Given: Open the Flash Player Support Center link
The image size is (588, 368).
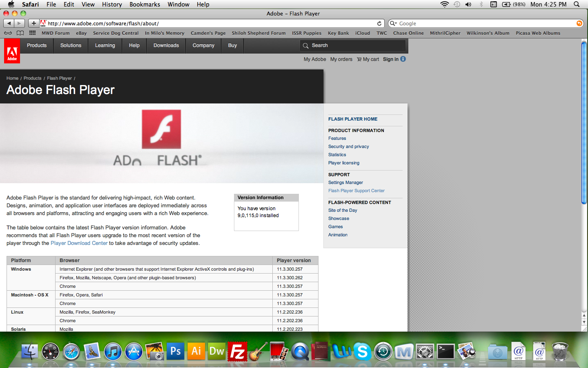Looking at the screenshot, I should [356, 191].
